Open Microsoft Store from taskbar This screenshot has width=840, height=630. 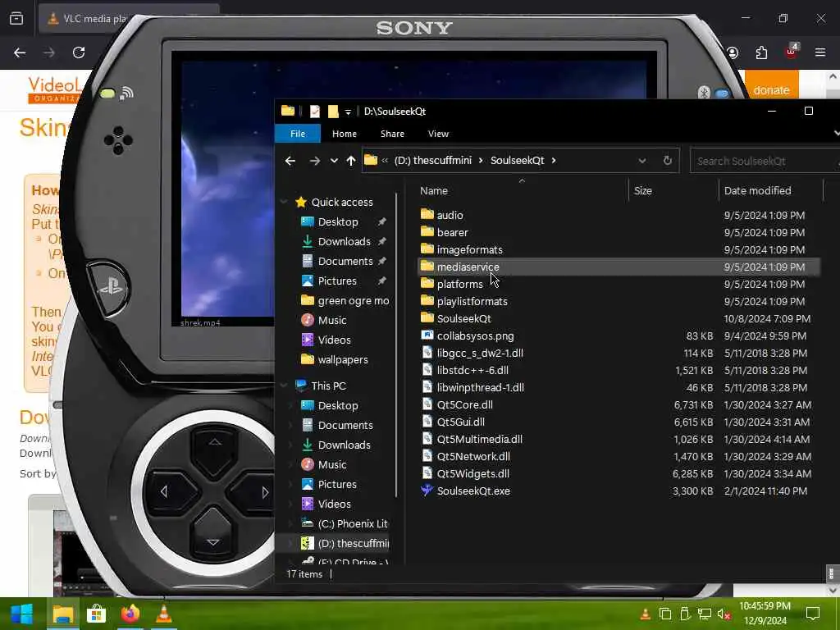(x=97, y=614)
